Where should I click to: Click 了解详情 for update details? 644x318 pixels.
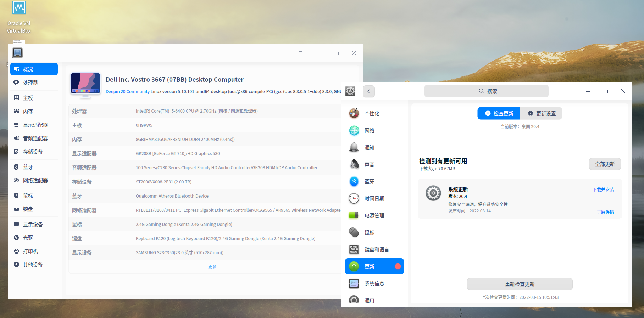(605, 212)
